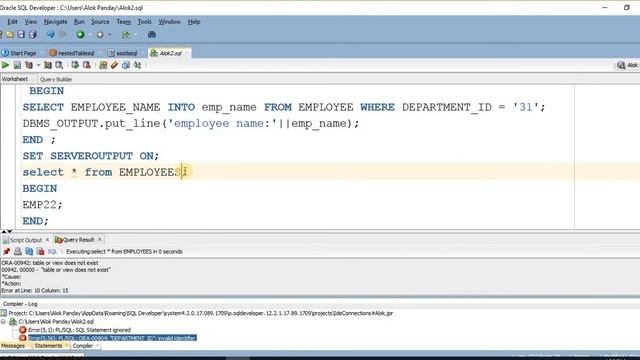640x360 pixels.
Task: Select 'SQL Statement ignored' error row
Action: [79, 330]
